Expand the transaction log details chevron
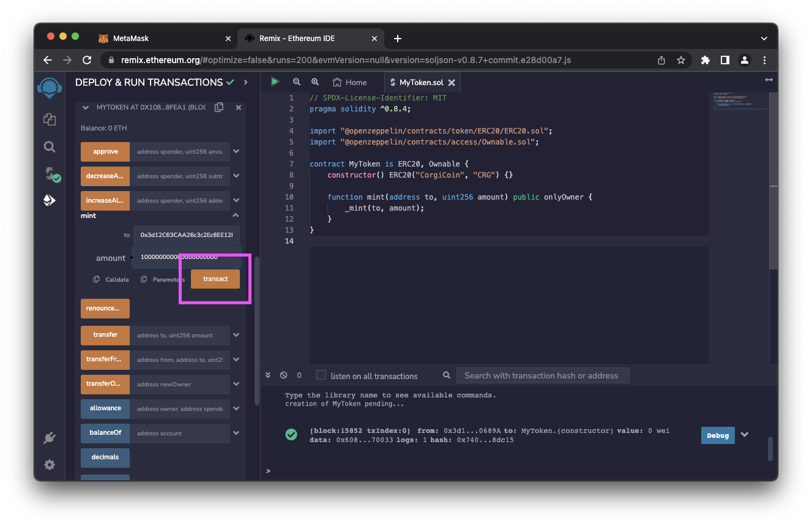 point(745,435)
